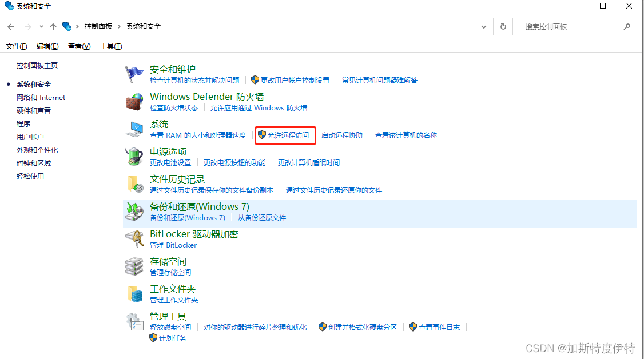The width and height of the screenshot is (644, 359).
Task: Select 程序 in sidebar
Action: point(23,124)
